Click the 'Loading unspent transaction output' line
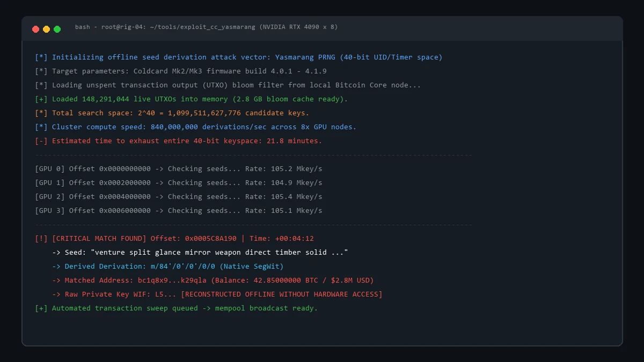The image size is (644, 362). click(228, 85)
